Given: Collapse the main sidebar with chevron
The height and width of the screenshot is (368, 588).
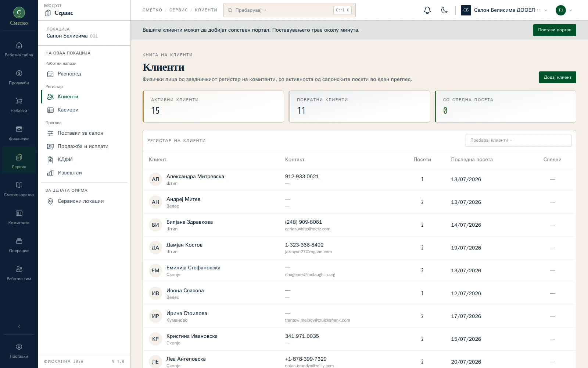Looking at the screenshot, I should (x=19, y=326).
